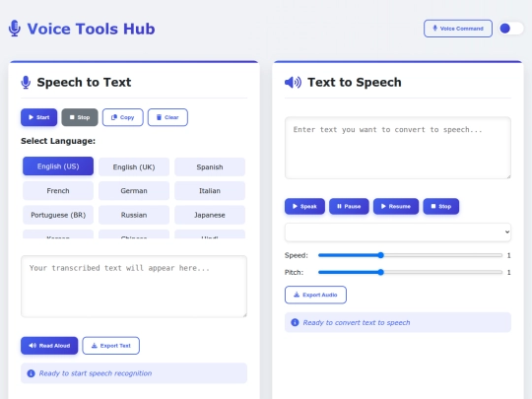
Task: Choose Spanish as recognition language
Action: [x=210, y=166]
